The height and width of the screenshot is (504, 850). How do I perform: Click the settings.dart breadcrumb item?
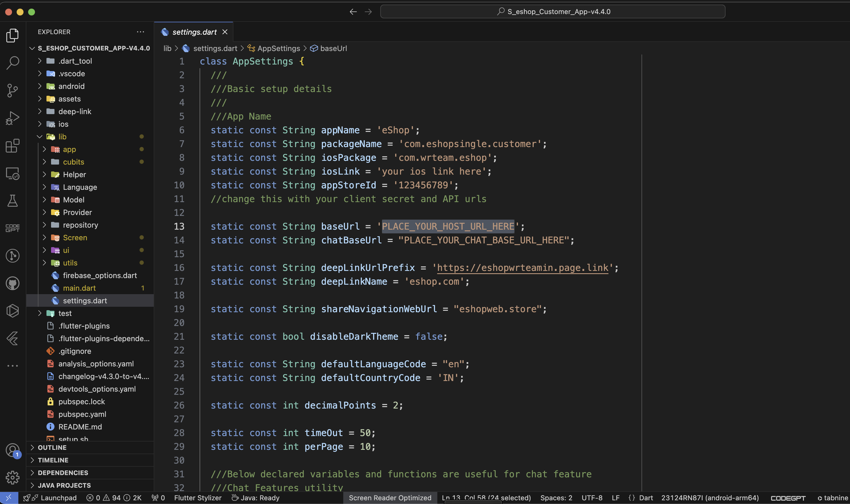[x=210, y=48]
